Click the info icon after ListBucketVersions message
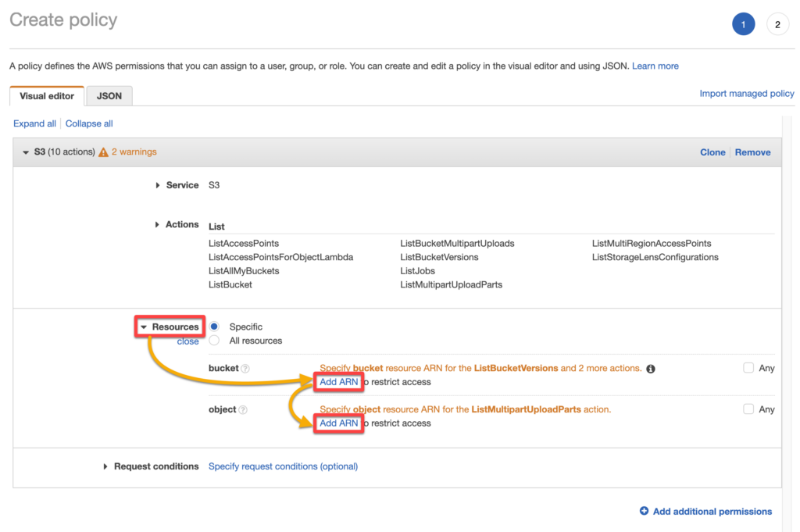Image resolution: width=800 pixels, height=532 pixels. click(651, 368)
